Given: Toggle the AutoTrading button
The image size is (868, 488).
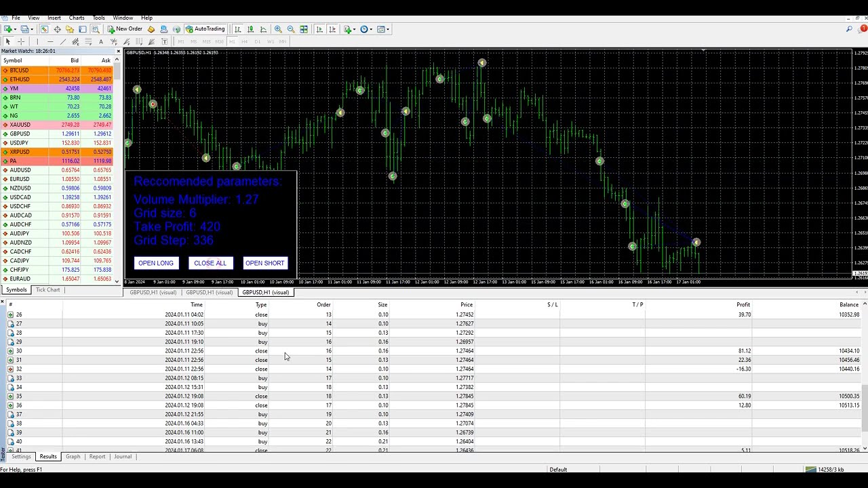Looking at the screenshot, I should coord(205,29).
